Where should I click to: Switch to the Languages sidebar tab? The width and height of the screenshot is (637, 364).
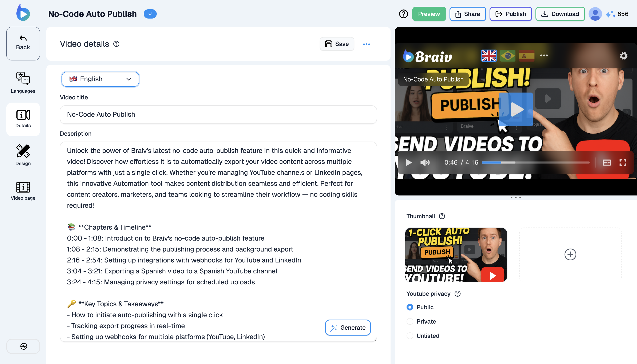coord(23,82)
